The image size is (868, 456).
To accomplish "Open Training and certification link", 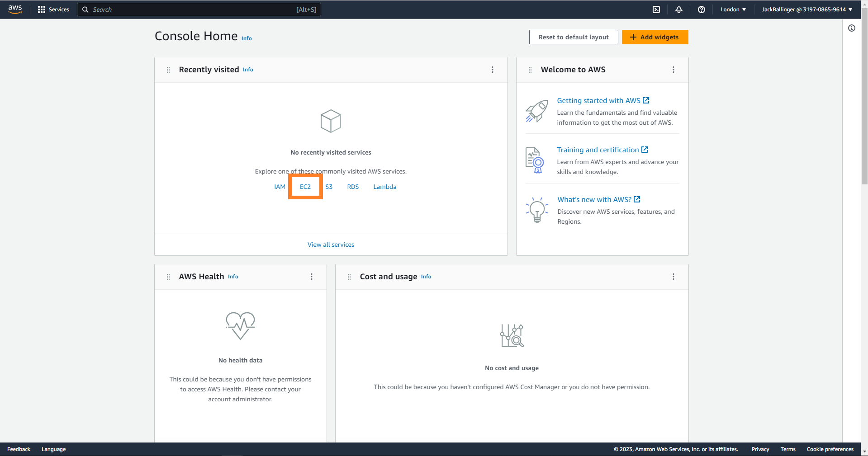I will click(602, 150).
